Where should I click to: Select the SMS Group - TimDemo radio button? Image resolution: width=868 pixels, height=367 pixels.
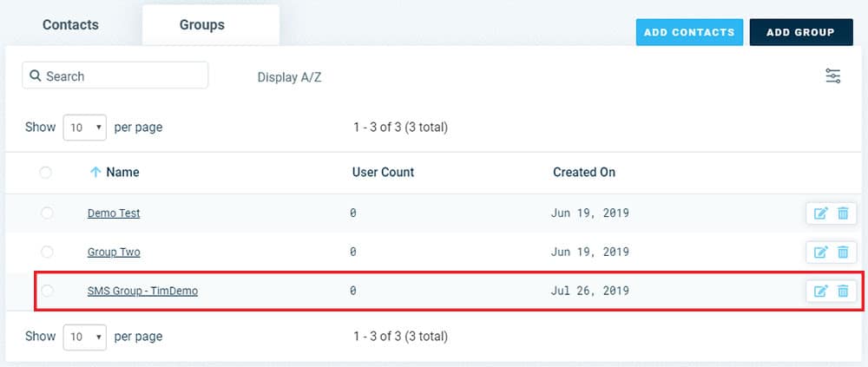pyautogui.click(x=47, y=291)
